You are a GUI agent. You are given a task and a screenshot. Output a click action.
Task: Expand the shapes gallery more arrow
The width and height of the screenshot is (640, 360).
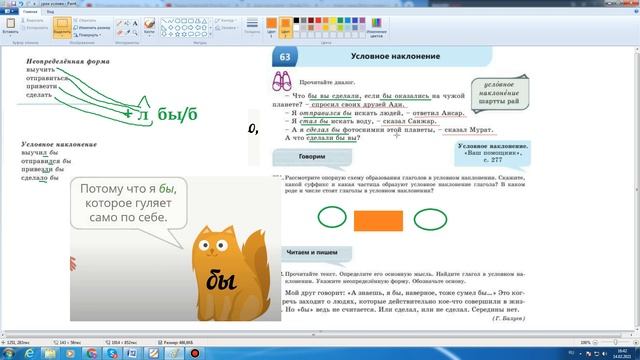pyautogui.click(x=211, y=34)
